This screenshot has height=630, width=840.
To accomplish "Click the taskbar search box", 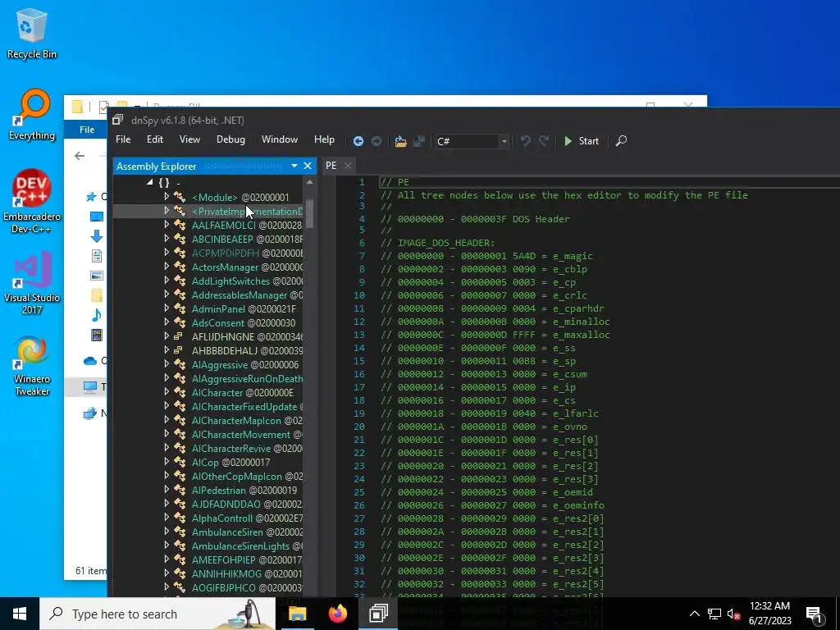I will (x=157, y=614).
